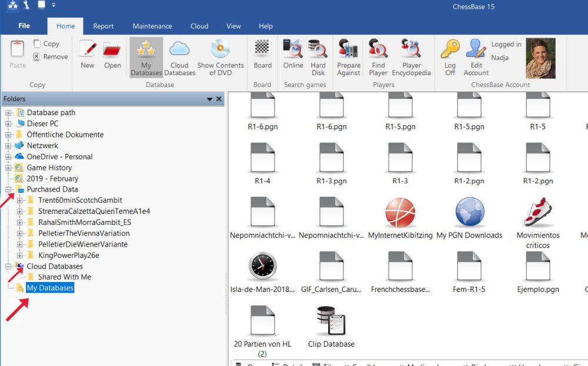Click Show Contents of DVD

(220, 58)
